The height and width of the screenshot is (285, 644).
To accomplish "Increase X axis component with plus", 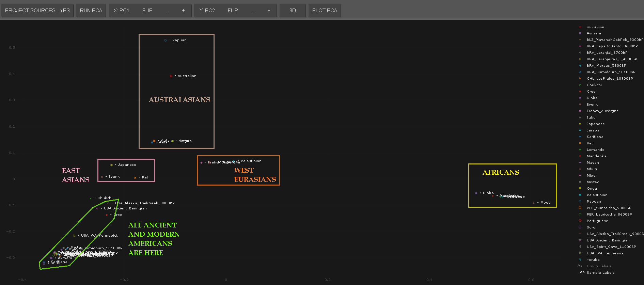I will coord(183,11).
